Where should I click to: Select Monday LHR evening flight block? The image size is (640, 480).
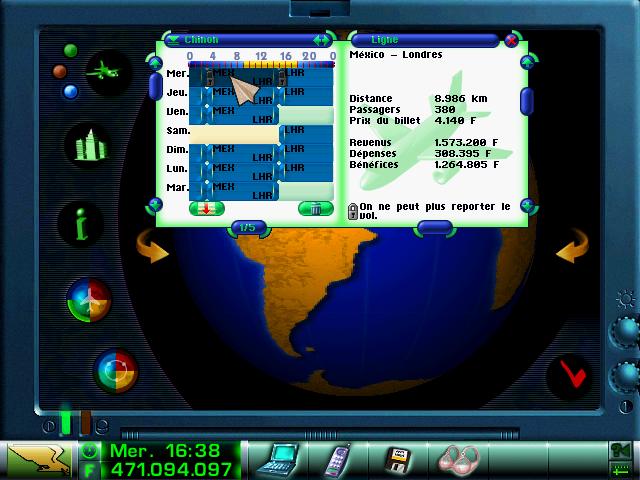306,172
